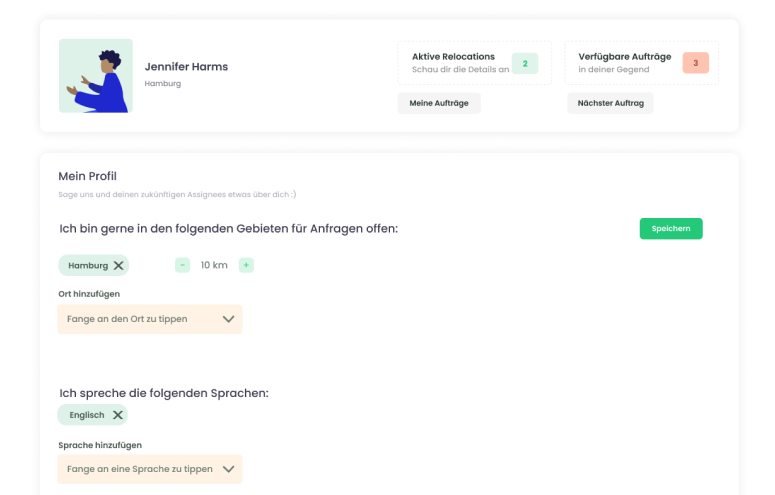Expand the Sprache hinzufügen dropdown arrow
The image size is (775, 495).
tap(228, 469)
